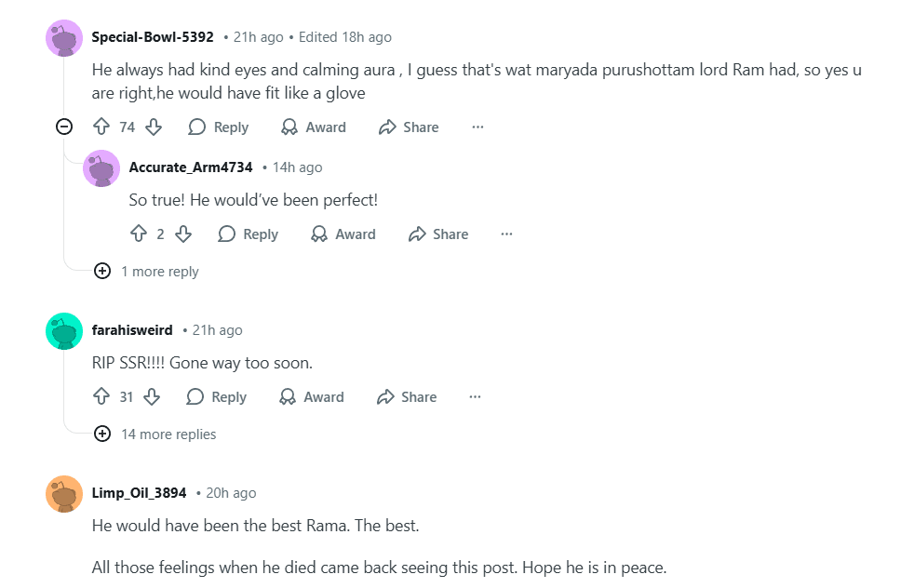Downvote farahisweird's comment
Screen dimensions: 914x588
click(x=153, y=397)
